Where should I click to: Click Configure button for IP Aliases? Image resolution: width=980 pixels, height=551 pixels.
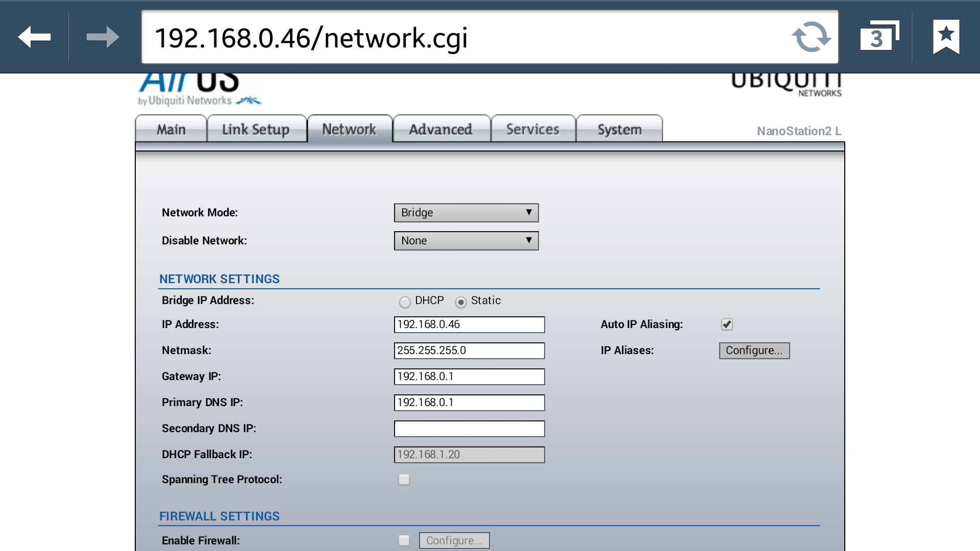pos(754,350)
